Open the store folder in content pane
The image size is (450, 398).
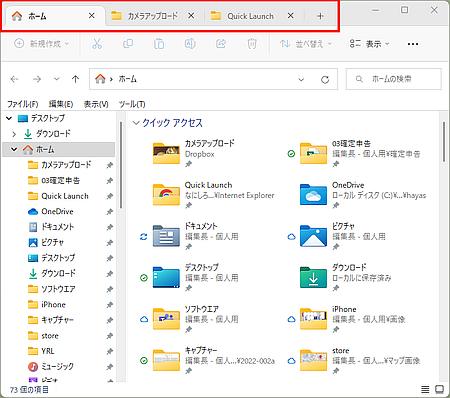pyautogui.click(x=313, y=360)
